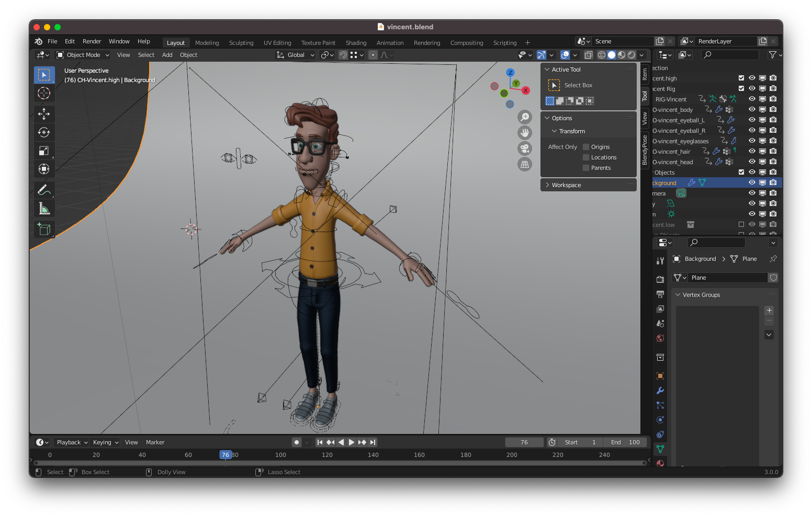Select the Scale tool
This screenshot has height=516, width=812.
point(44,151)
